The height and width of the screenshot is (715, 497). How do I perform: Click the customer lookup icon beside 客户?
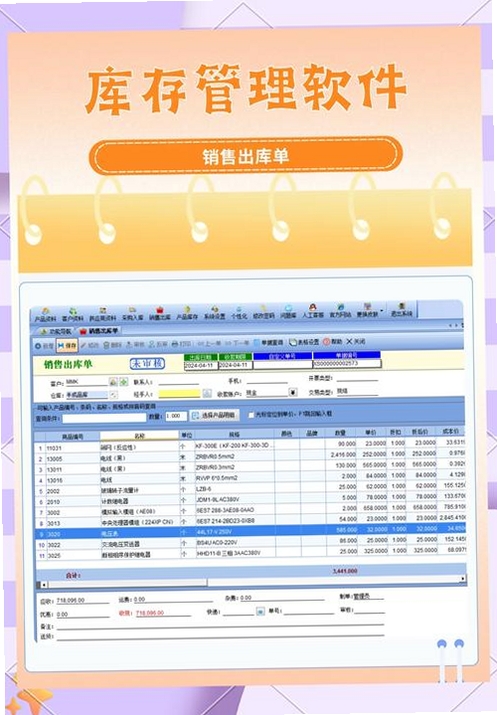point(113,381)
